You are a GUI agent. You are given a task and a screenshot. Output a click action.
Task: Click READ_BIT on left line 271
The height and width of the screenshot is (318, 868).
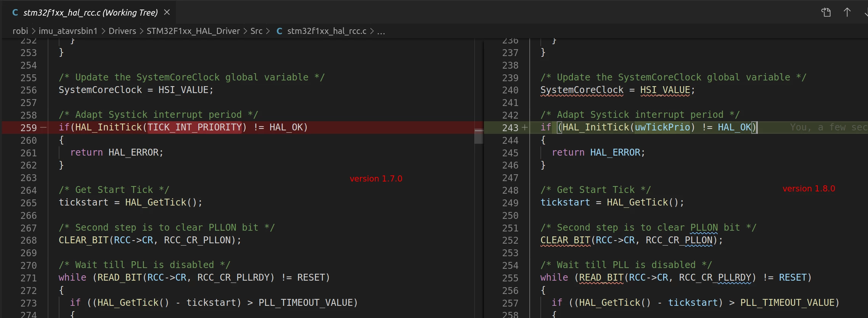tap(120, 278)
